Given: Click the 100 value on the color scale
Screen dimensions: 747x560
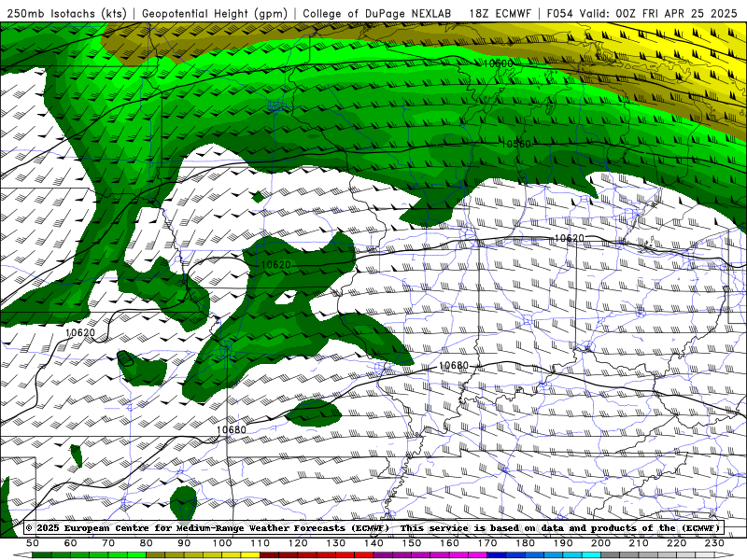Looking at the screenshot, I should (222, 543).
